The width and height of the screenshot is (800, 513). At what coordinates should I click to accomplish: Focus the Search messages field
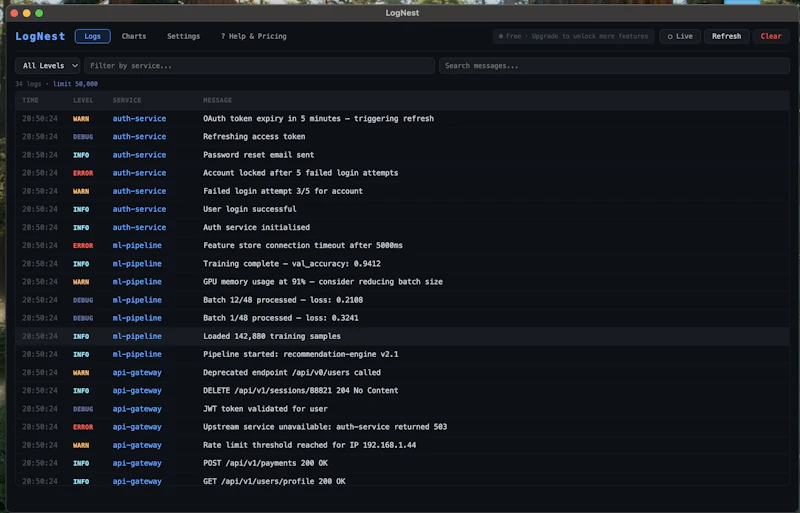pyautogui.click(x=614, y=65)
